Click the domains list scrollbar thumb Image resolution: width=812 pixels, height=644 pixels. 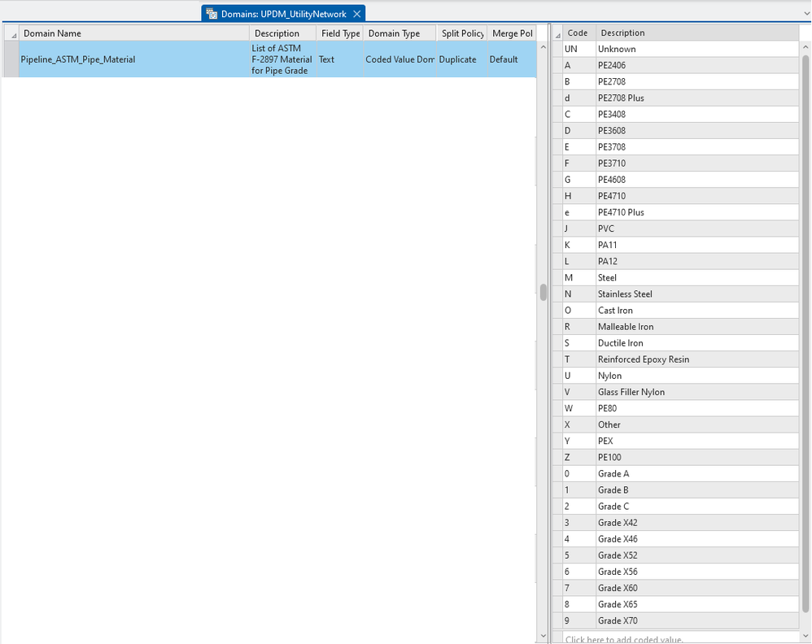click(x=544, y=292)
